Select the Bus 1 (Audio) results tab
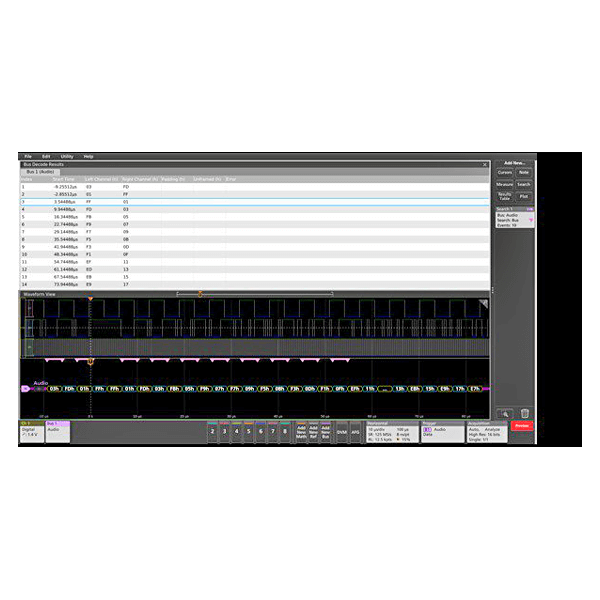The image size is (600, 600). click(40, 172)
